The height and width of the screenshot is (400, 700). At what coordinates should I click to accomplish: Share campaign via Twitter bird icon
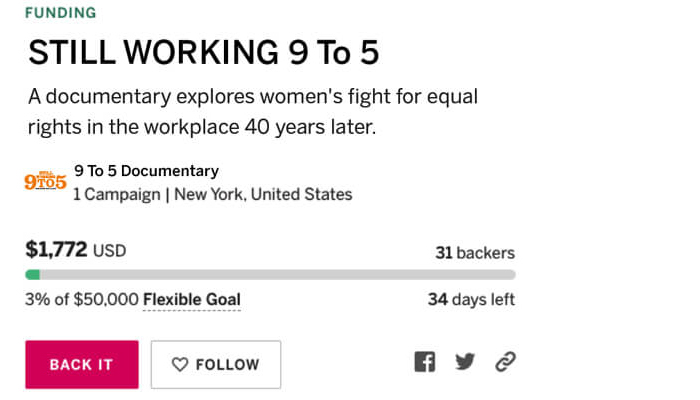coord(465,362)
